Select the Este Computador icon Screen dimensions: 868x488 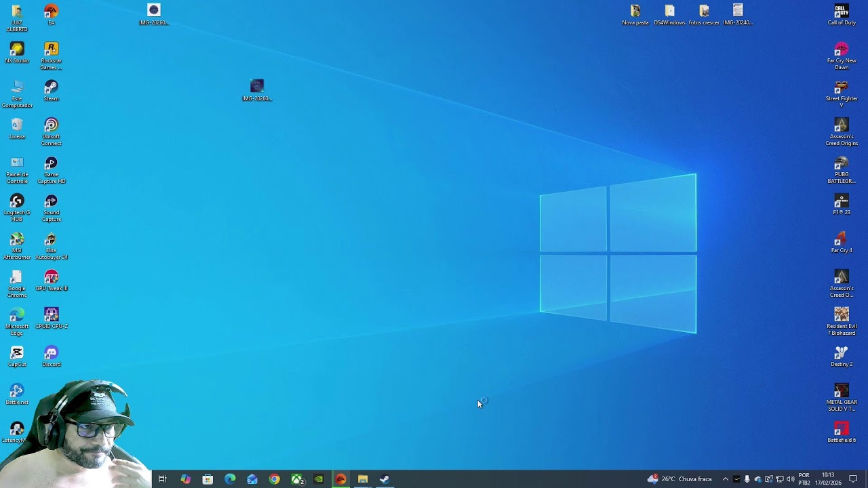click(x=17, y=94)
